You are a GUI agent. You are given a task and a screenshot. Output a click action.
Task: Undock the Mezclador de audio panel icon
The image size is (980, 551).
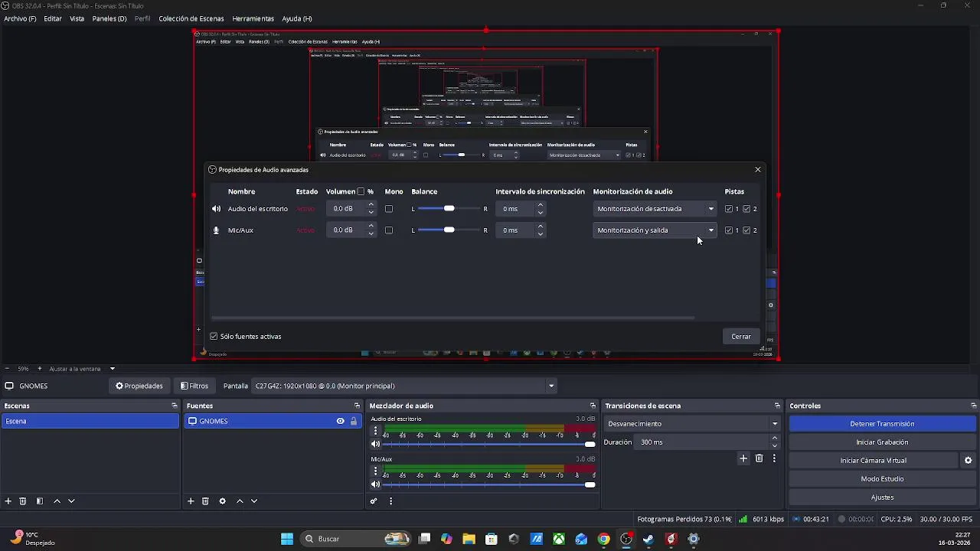(x=593, y=406)
